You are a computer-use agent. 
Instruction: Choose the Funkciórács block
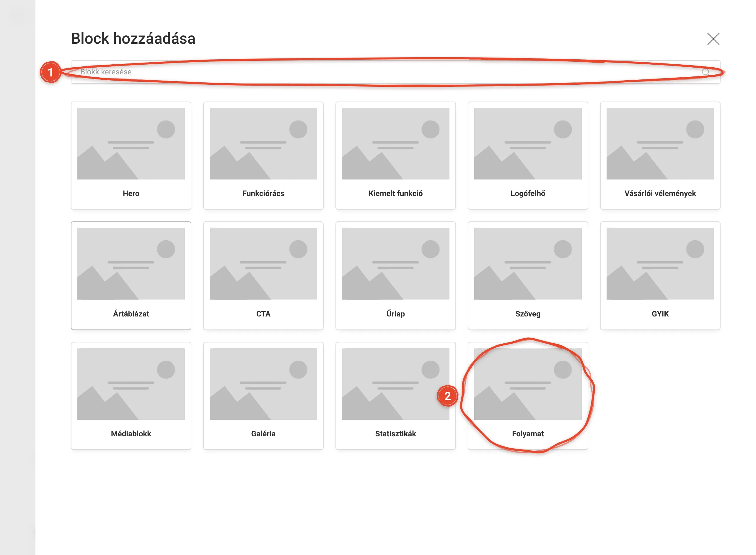point(263,156)
